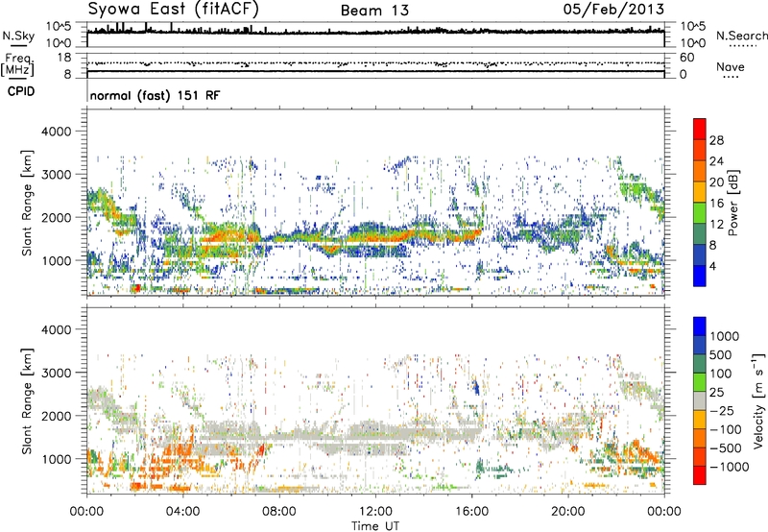Image resolution: width=768 pixels, height=532 pixels.
Task: Select the 'Freq. [MHz]' axis label
Action: coord(17,64)
